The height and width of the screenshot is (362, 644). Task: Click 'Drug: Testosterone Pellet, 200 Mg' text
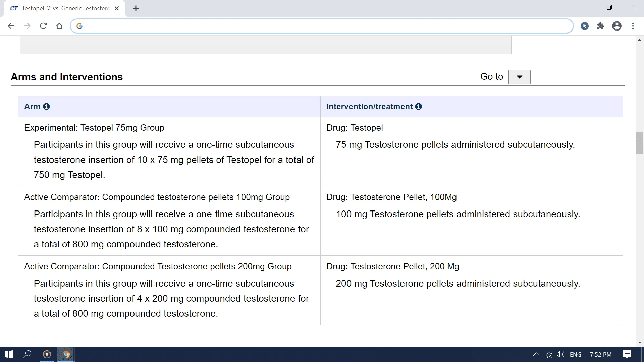pos(393,266)
